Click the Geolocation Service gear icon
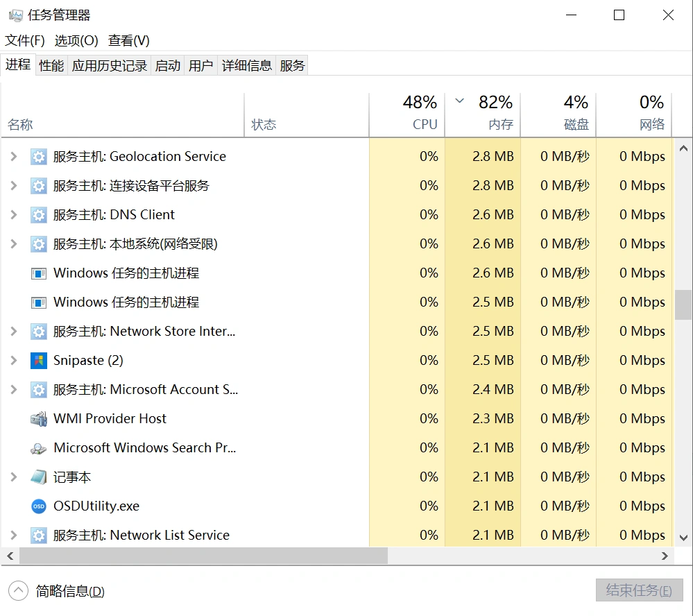Image resolution: width=693 pixels, height=616 pixels. 39,156
